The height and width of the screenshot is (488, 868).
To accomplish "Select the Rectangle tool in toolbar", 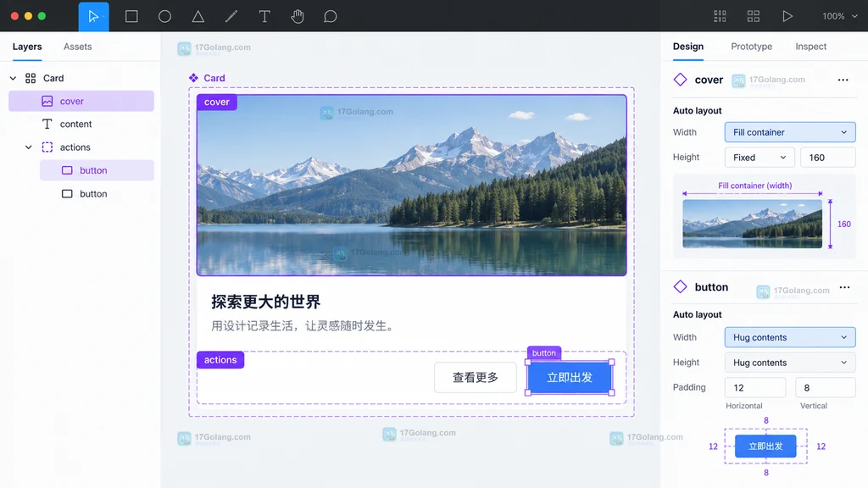I will pos(131,17).
